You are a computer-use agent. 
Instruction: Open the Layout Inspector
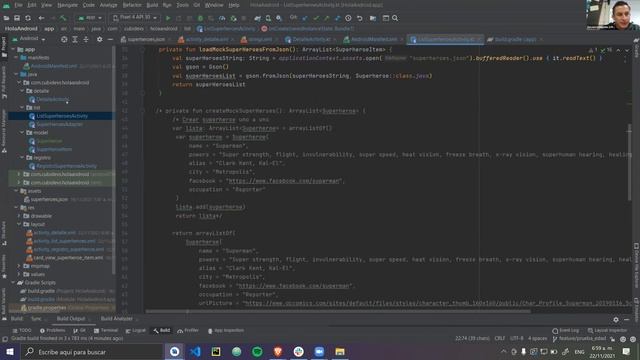[x=607, y=330]
